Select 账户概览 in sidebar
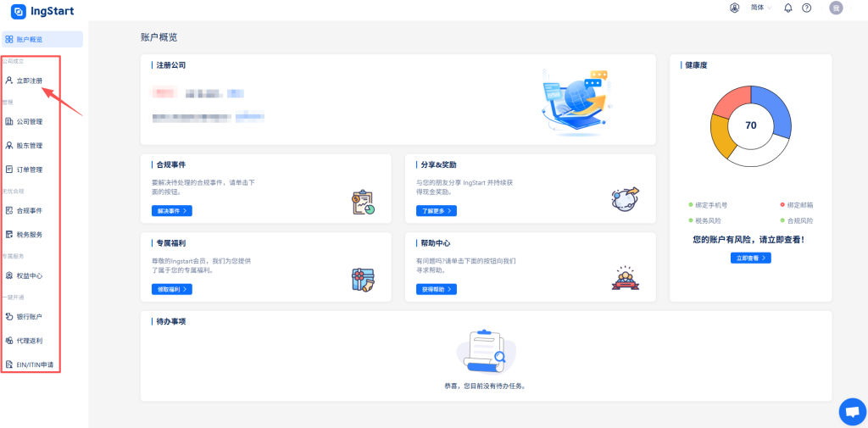 pyautogui.click(x=42, y=39)
